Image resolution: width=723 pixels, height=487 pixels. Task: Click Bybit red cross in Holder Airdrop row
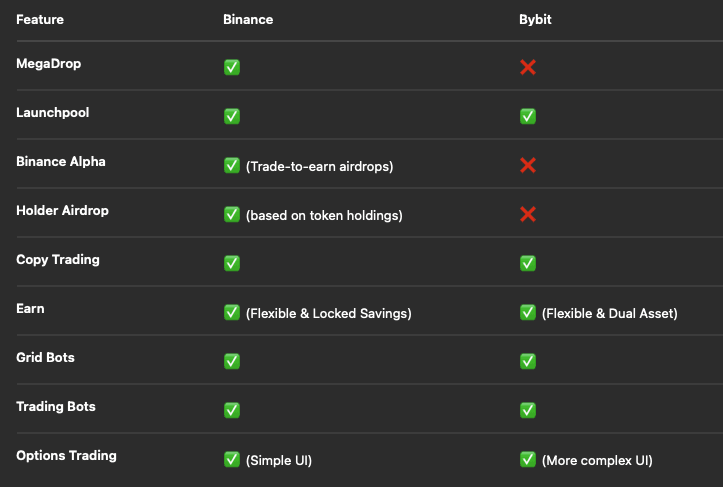tap(528, 214)
